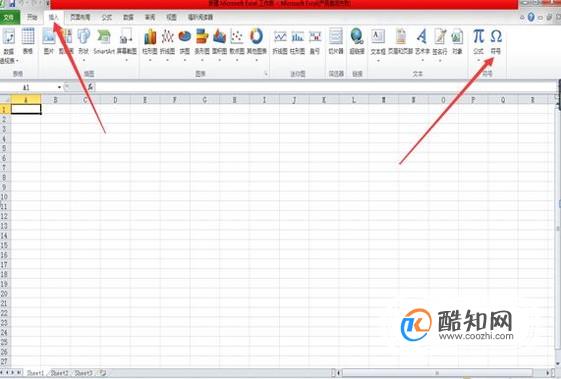Switch to the Sheet2 worksheet tab

(59, 373)
